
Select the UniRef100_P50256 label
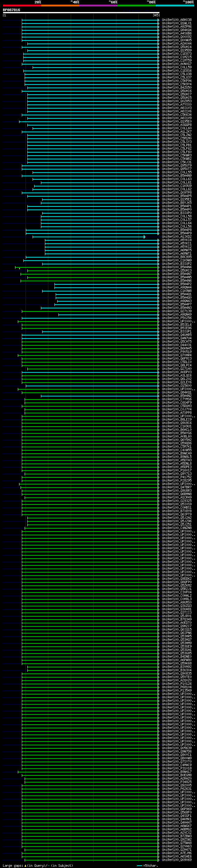(x=176, y=318)
